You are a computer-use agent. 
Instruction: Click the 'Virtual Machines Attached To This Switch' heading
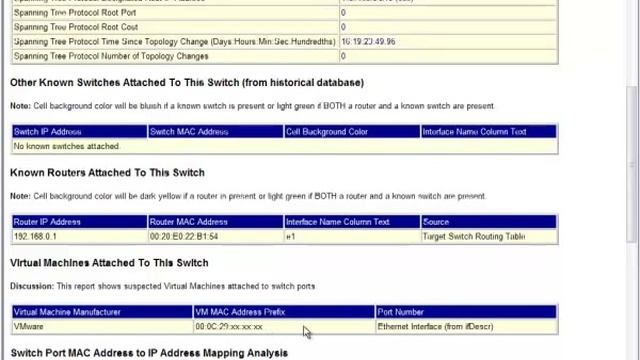point(109,263)
